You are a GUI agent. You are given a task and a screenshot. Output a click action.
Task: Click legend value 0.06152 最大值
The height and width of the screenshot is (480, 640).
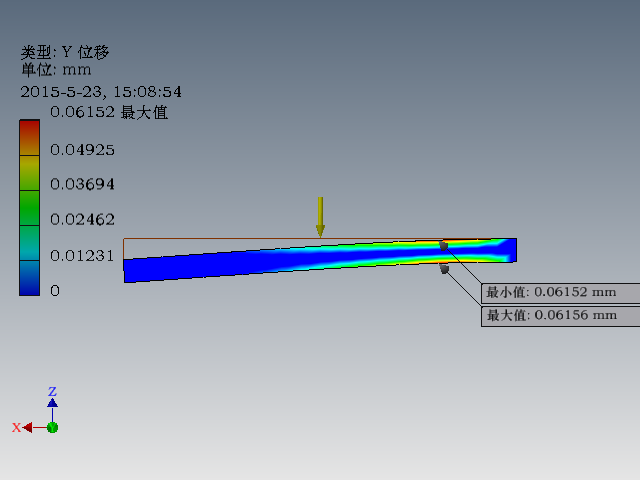tap(109, 112)
